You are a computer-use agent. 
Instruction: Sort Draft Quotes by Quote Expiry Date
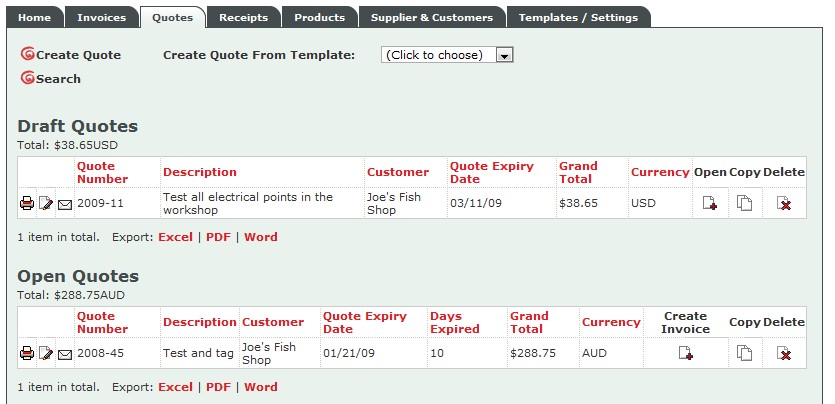coord(491,172)
